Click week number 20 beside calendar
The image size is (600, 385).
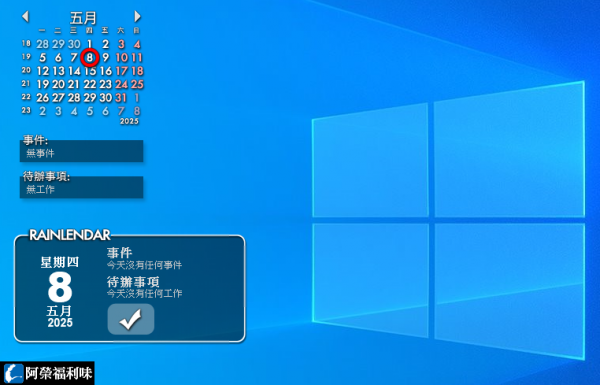point(26,70)
